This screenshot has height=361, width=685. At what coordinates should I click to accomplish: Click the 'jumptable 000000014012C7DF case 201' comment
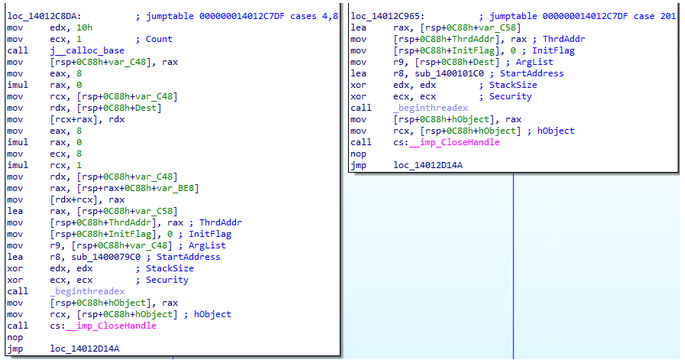click(x=583, y=16)
